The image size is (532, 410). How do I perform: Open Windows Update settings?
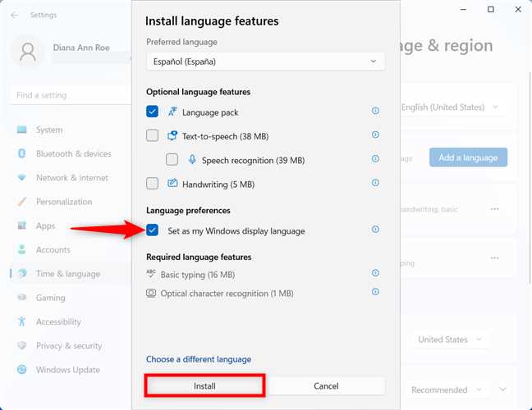(x=71, y=370)
